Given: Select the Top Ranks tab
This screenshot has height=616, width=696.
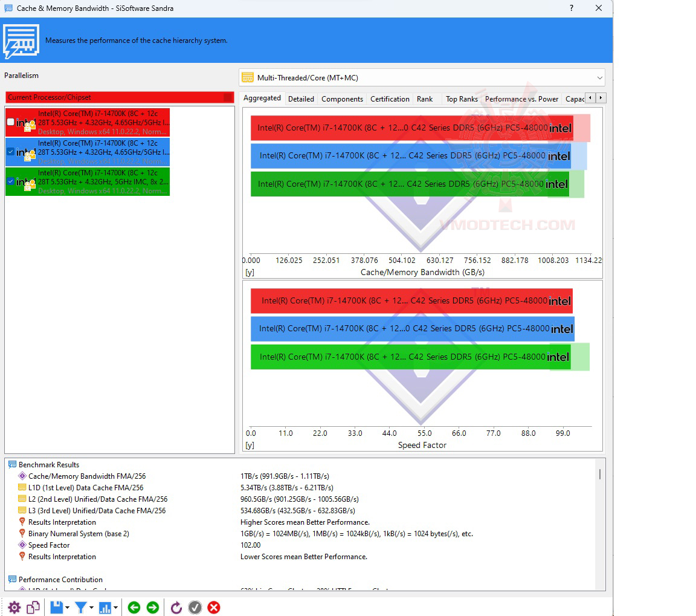Looking at the screenshot, I should 462,99.
